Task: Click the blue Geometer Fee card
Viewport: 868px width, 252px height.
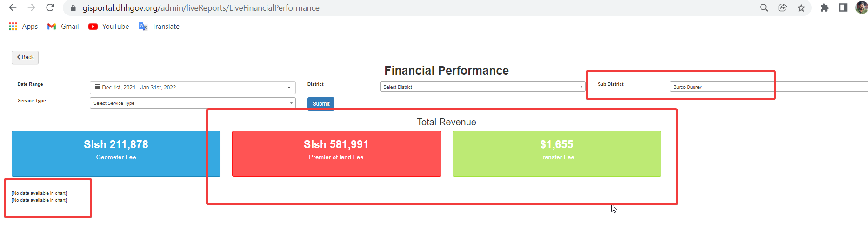Action: pos(116,154)
